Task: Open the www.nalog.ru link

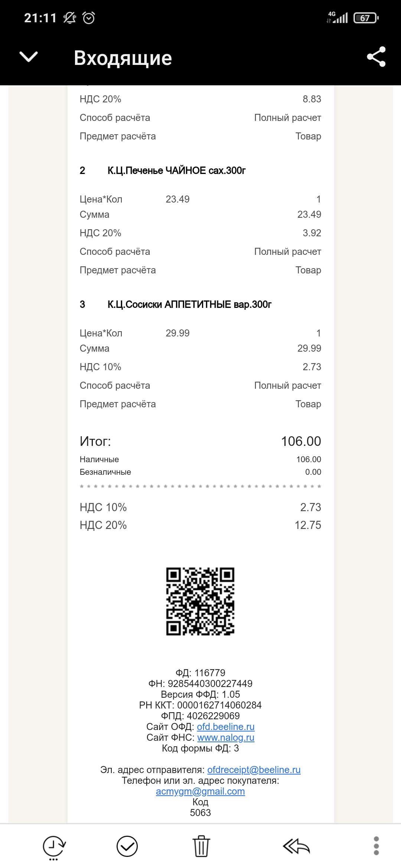Action: click(x=226, y=737)
